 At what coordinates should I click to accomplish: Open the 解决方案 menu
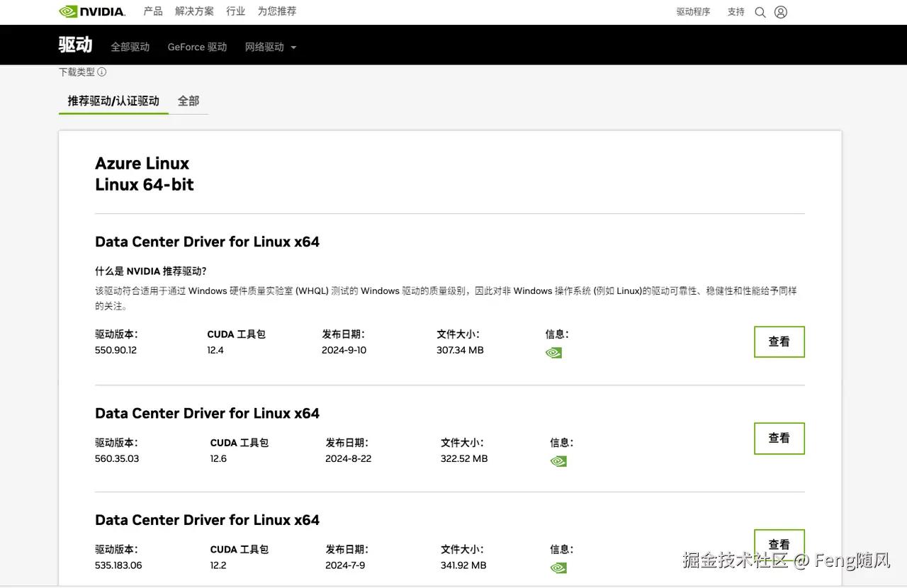(194, 11)
